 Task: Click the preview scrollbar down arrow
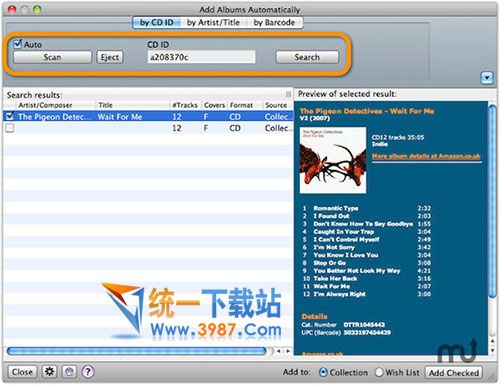coord(492,351)
